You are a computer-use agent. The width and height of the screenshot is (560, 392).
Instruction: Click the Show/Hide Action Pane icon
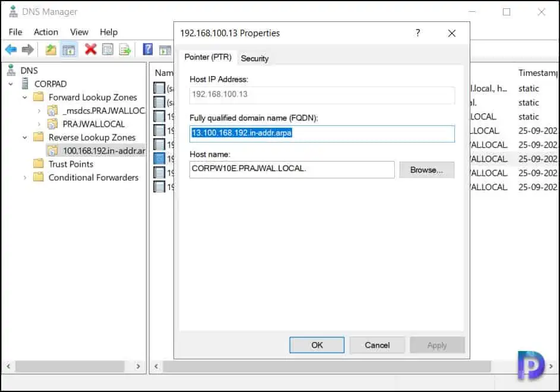165,50
